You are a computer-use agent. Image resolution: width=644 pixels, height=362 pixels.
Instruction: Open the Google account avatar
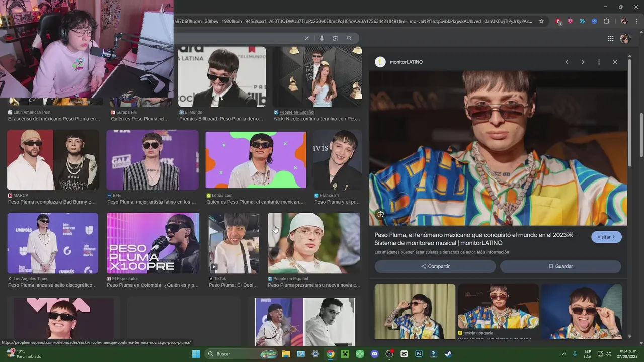625,39
